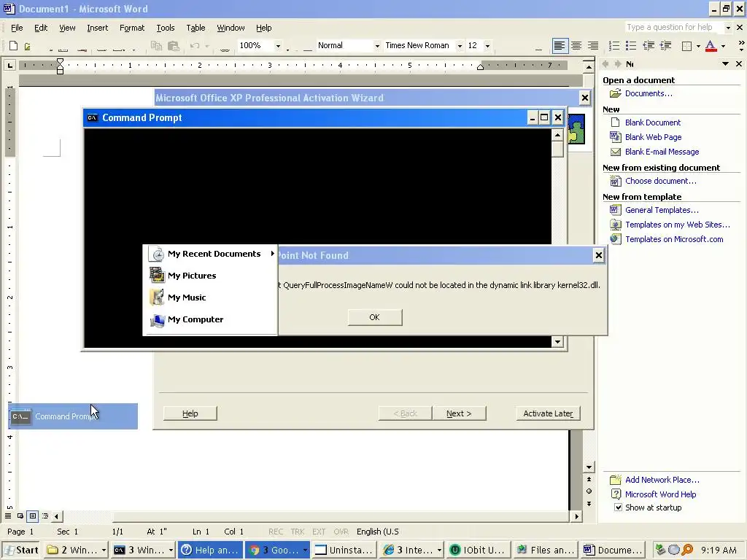Viewport: 747px width, 560px height.
Task: Click the tab stop selector at ruler corner
Action: [9, 65]
